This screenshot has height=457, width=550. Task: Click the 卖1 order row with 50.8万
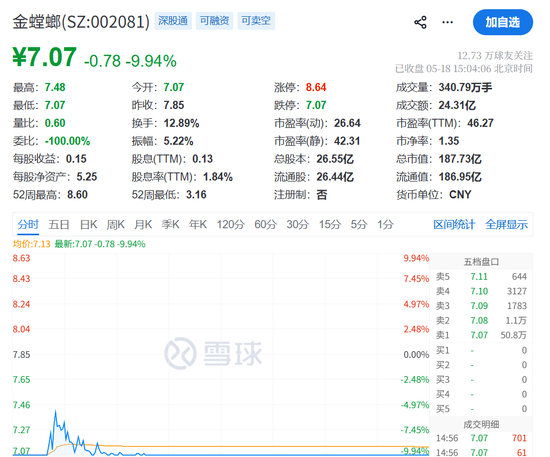click(481, 335)
